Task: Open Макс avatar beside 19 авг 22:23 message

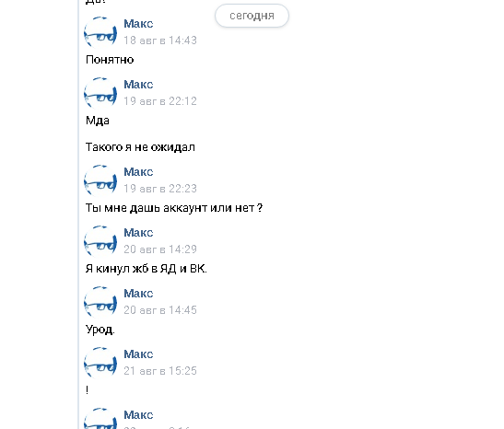Action: (x=100, y=180)
